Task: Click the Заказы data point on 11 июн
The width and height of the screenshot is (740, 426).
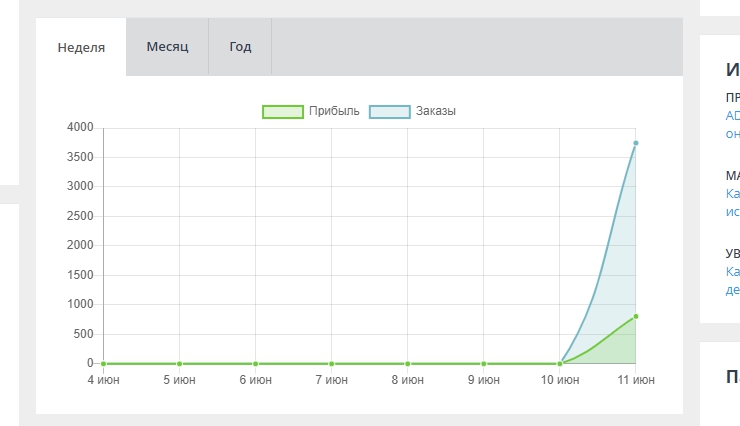Action: pos(635,143)
